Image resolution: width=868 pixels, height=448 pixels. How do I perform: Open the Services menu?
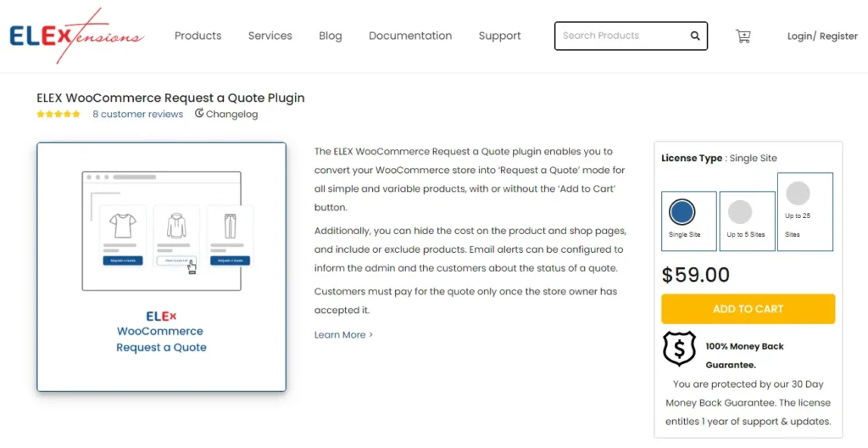pyautogui.click(x=270, y=36)
